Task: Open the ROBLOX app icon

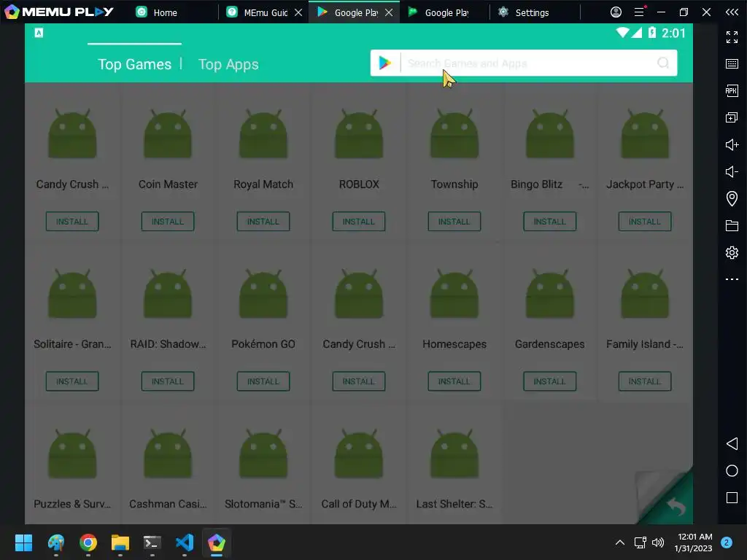Action: [x=359, y=134]
